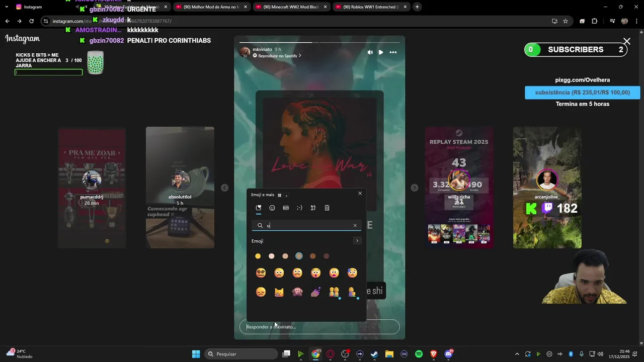This screenshot has height=362, width=644.
Task: Open the volume control in system tray
Action: (x=600, y=354)
